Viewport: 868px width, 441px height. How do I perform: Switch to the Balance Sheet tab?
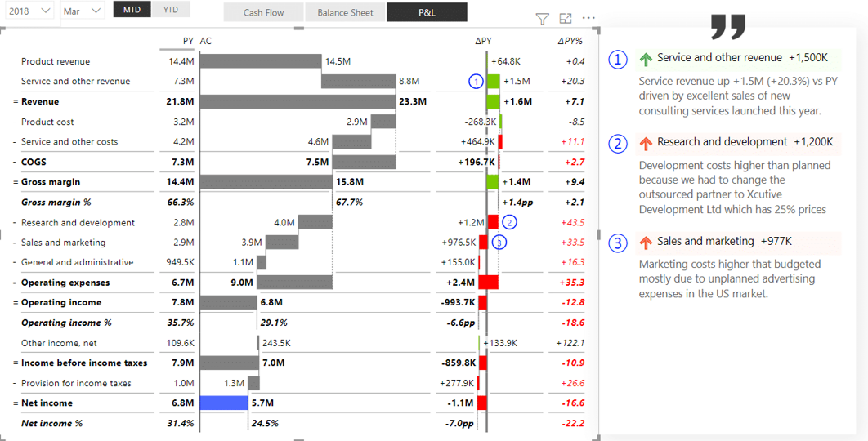point(345,12)
